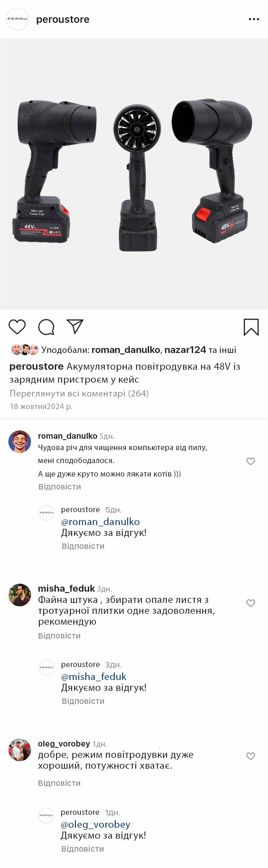268x868 pixels.
Task: Open nazar124 profile from likes line
Action: tap(185, 350)
